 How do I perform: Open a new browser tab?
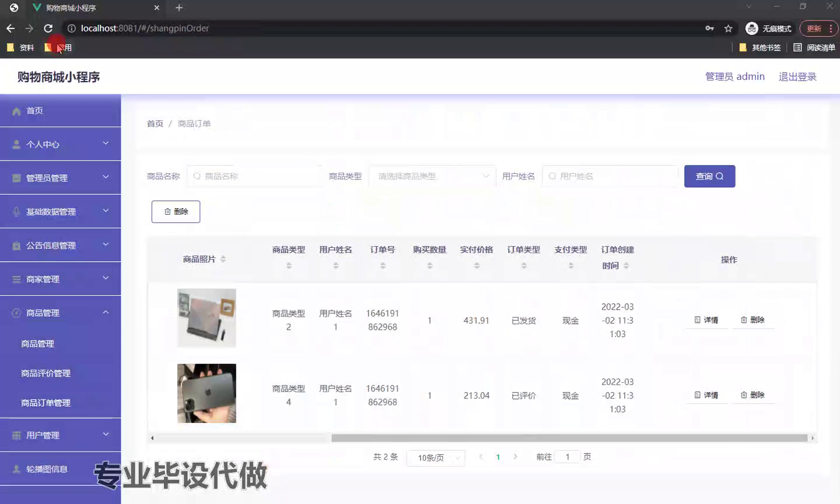coord(179,8)
